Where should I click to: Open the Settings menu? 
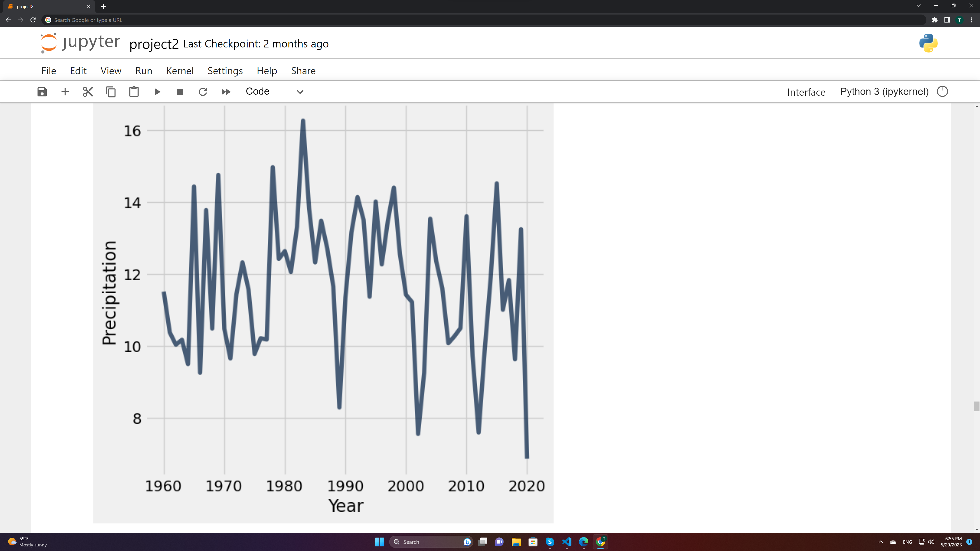pos(225,71)
